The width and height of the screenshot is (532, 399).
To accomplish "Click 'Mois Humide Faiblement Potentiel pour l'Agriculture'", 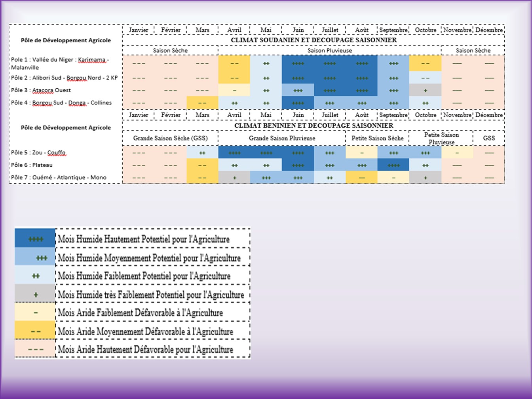I will (x=144, y=276).
